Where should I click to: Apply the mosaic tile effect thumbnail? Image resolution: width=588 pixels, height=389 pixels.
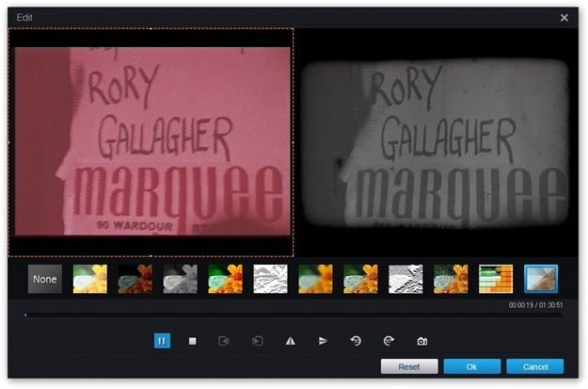click(x=496, y=279)
